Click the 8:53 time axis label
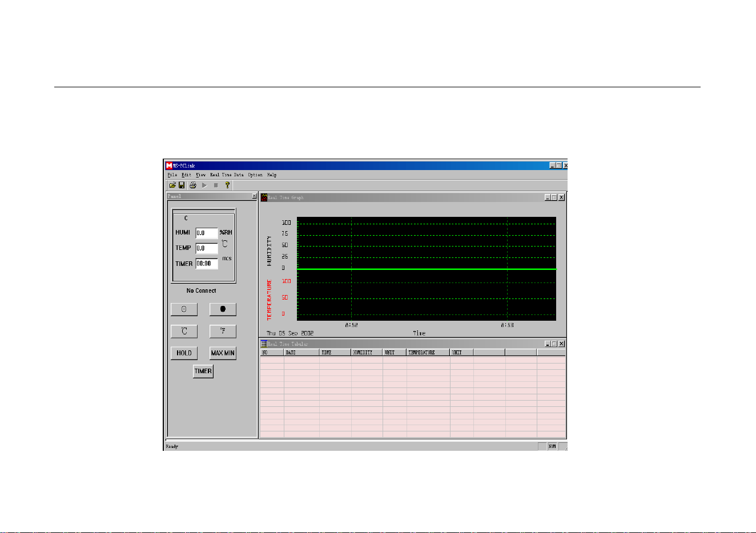The width and height of the screenshot is (756, 533). click(x=507, y=325)
